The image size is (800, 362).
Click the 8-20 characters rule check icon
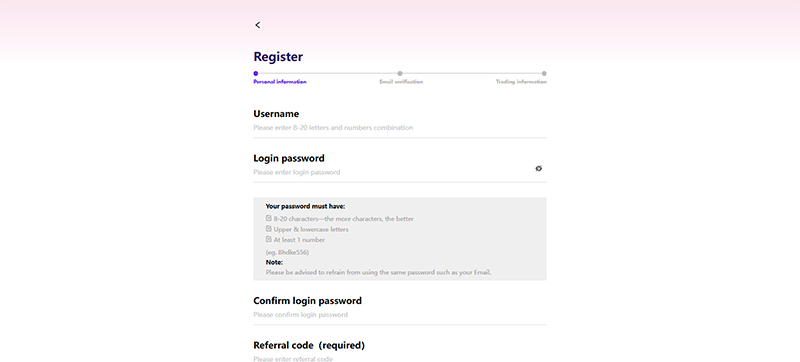click(x=269, y=218)
